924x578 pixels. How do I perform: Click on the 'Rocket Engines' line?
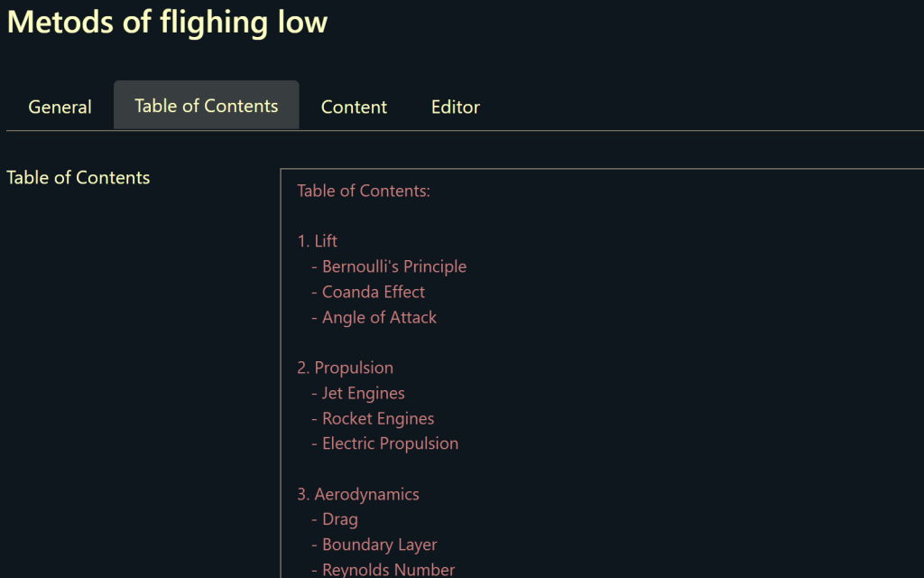[378, 418]
